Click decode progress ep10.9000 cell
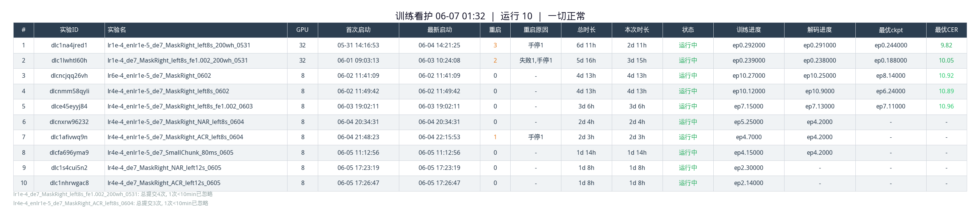Image resolution: width=980 pixels, height=212 pixels. pyautogui.click(x=820, y=91)
